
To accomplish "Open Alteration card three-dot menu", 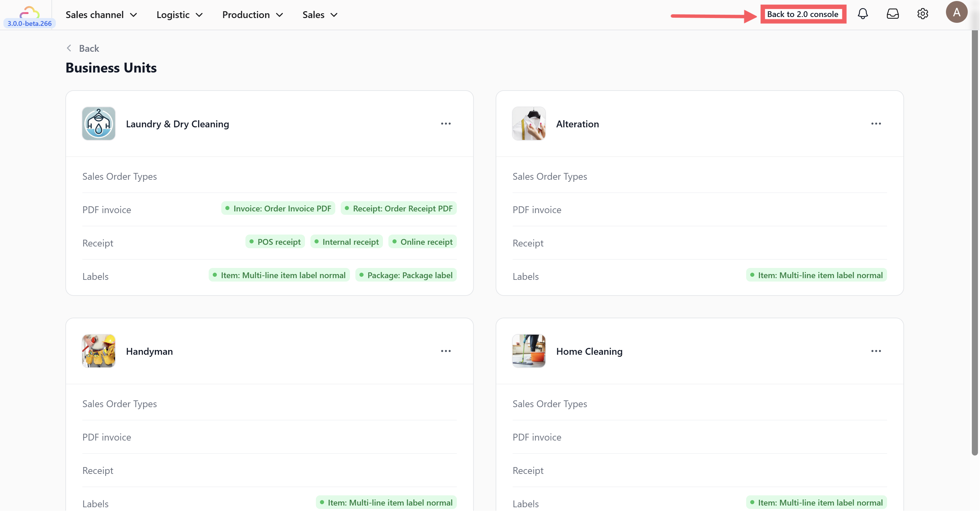I will click(876, 124).
